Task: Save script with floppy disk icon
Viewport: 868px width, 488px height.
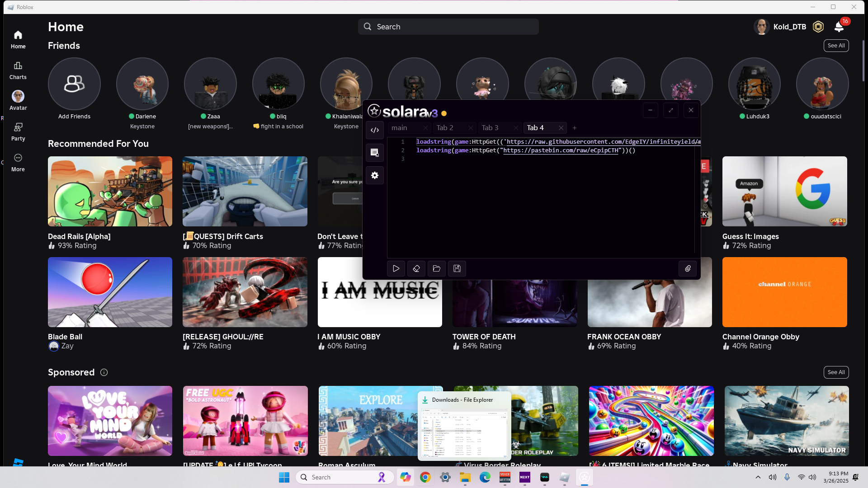Action: pos(457,269)
